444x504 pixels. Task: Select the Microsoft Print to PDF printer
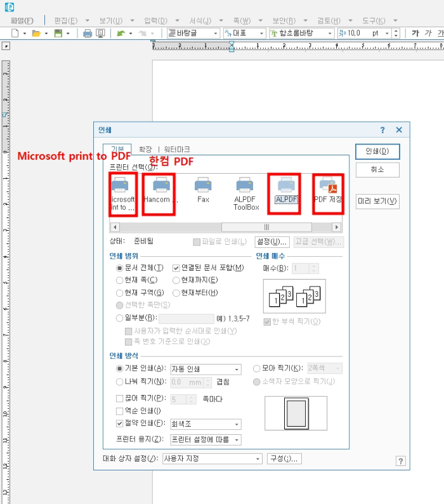[123, 194]
